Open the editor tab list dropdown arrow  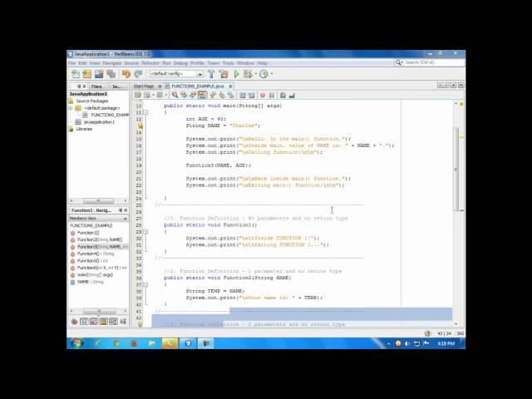(453, 86)
